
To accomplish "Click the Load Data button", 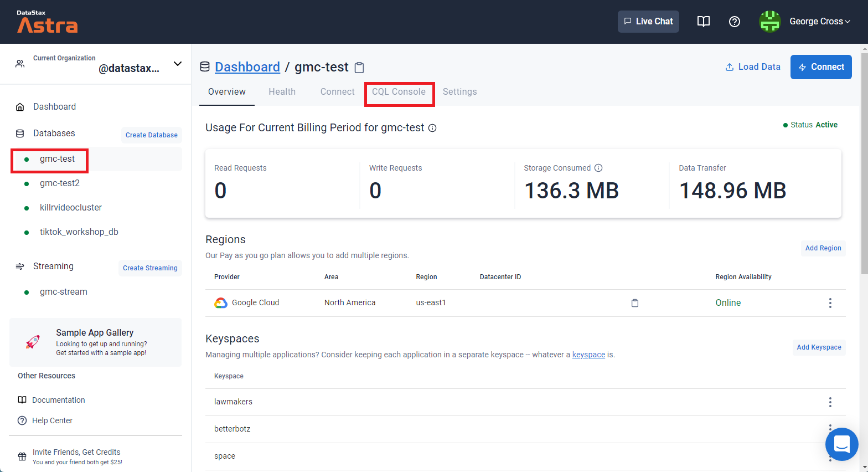I will coord(753,67).
